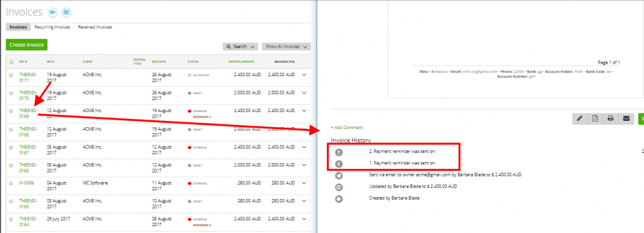Sort by the INVOICE AMOUNT column header
Image resolution: width=644 pixels, height=233 pixels.
tap(241, 62)
